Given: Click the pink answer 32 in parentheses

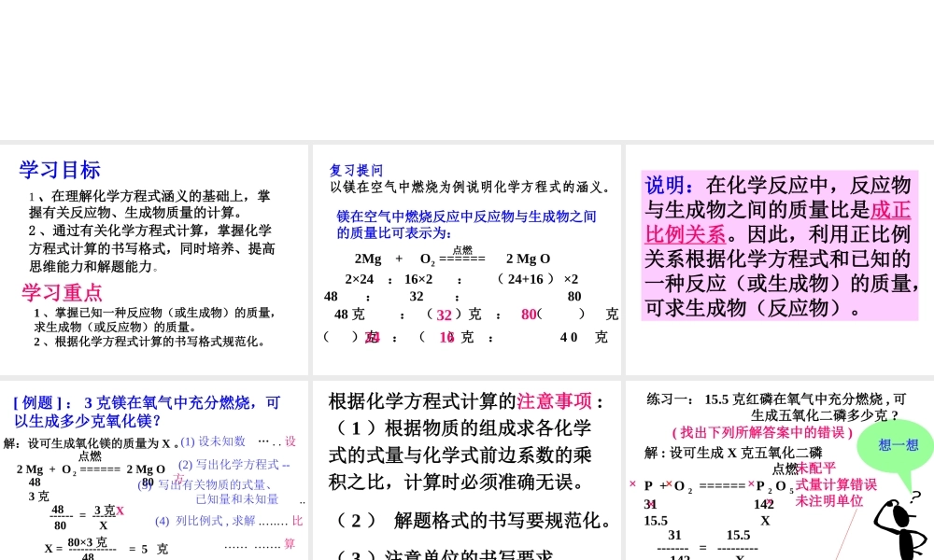Looking at the screenshot, I should point(445,315).
